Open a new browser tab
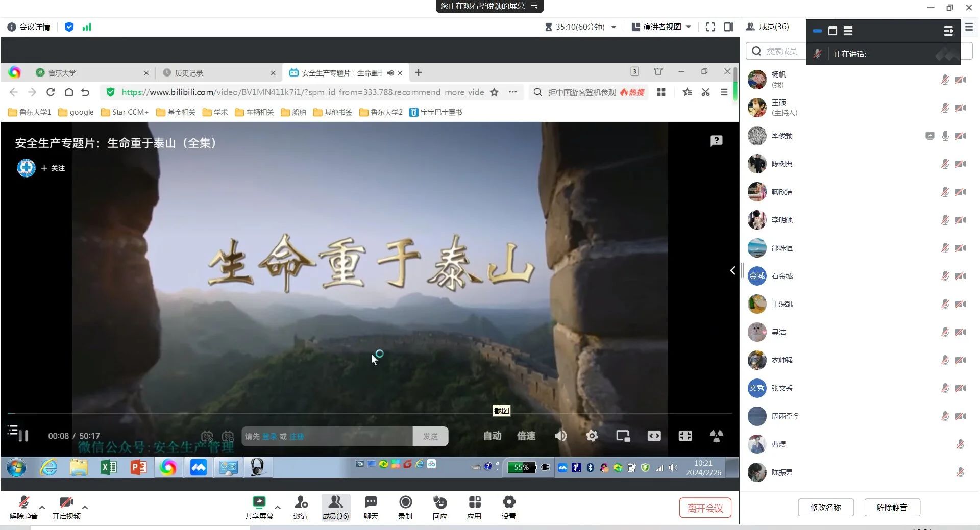Image resolution: width=980 pixels, height=530 pixels. tap(419, 73)
